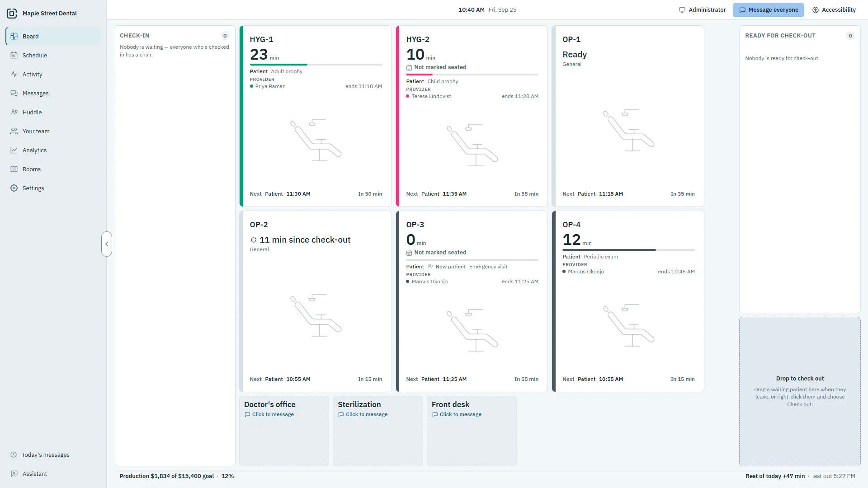Open the OP-1 Ready room card
The height and width of the screenshot is (488, 868).
click(628, 116)
